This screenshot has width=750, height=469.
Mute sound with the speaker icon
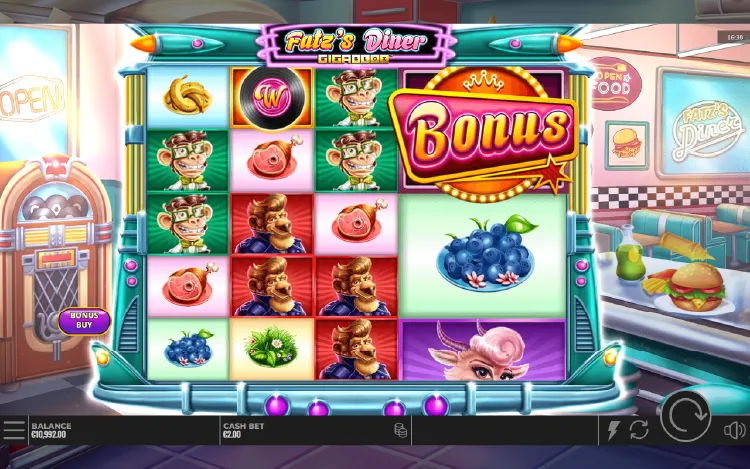pos(734,430)
